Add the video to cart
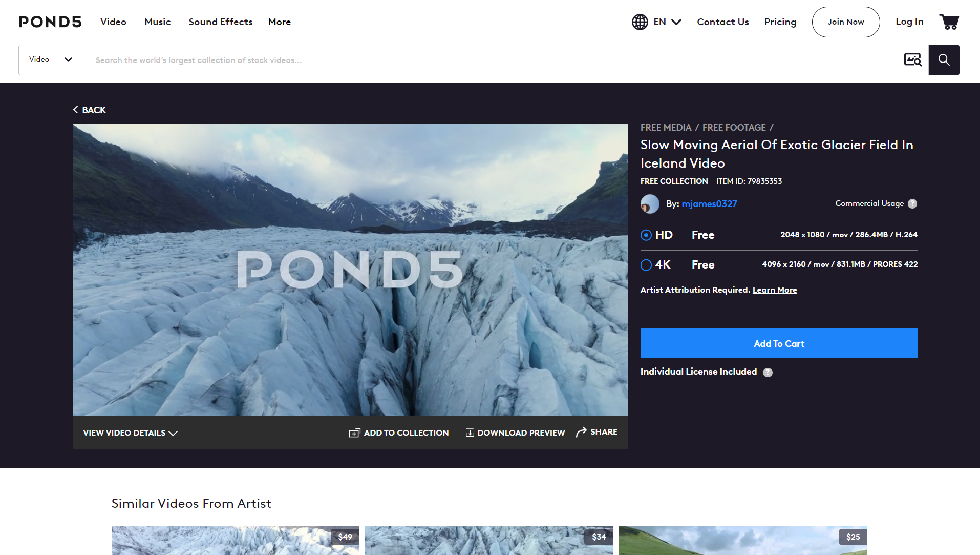This screenshot has height=555, width=980. click(779, 343)
